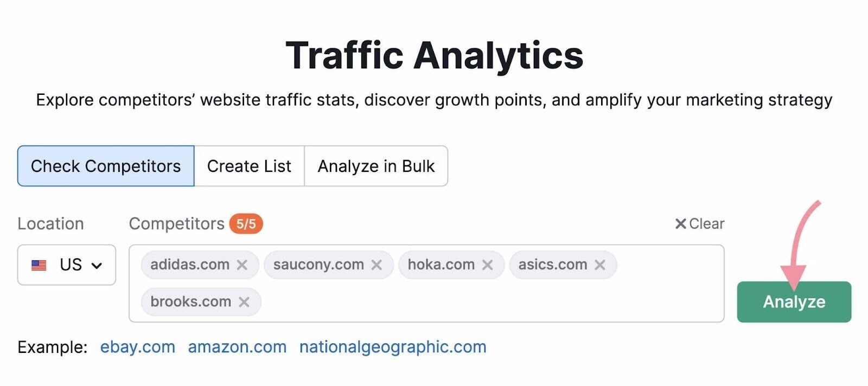Remove saucony.com from competitors
Screen dimensions: 868x386
click(376, 265)
